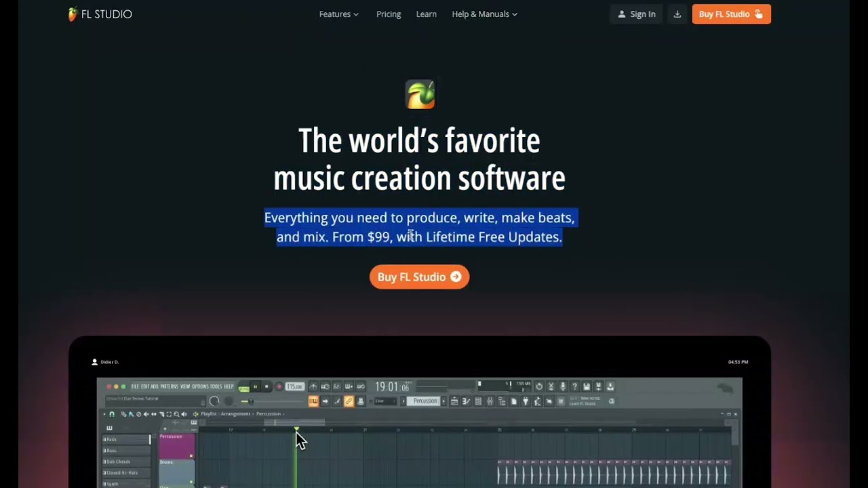Screen dimensions: 868x488
Task: Open the TOOLS menu in FL Studio
Action: pos(216,386)
